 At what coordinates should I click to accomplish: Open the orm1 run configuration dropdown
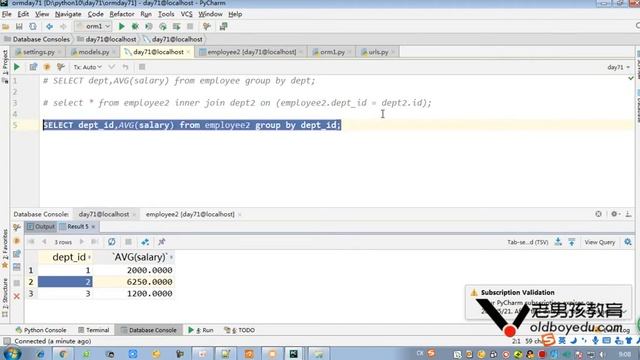coord(93,26)
